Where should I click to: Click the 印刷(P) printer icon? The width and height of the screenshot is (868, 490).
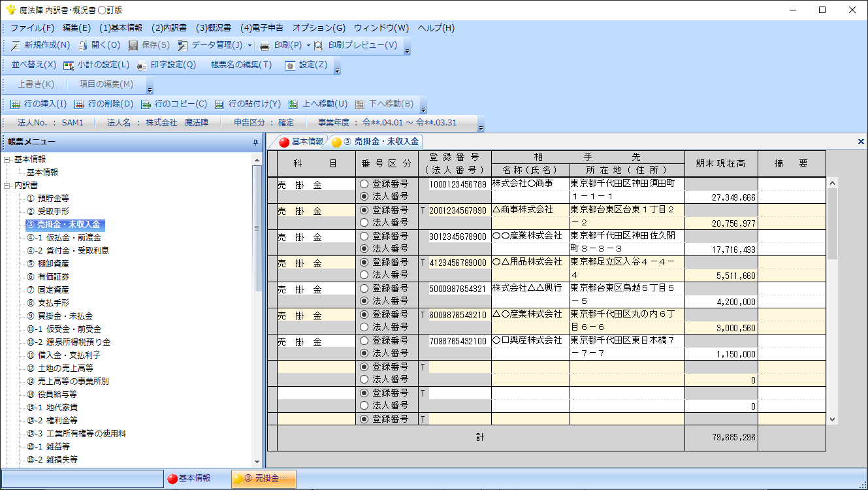click(x=265, y=46)
